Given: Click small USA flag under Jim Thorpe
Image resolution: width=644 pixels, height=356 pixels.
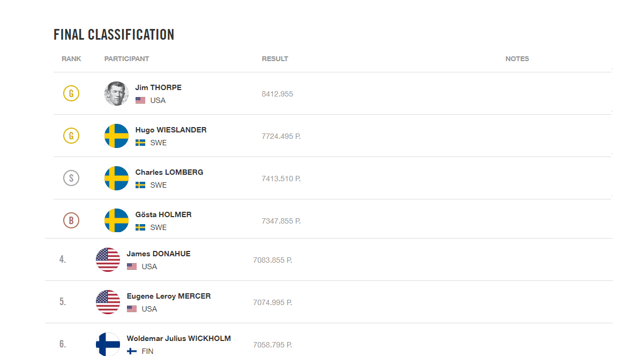Looking at the screenshot, I should point(140,100).
